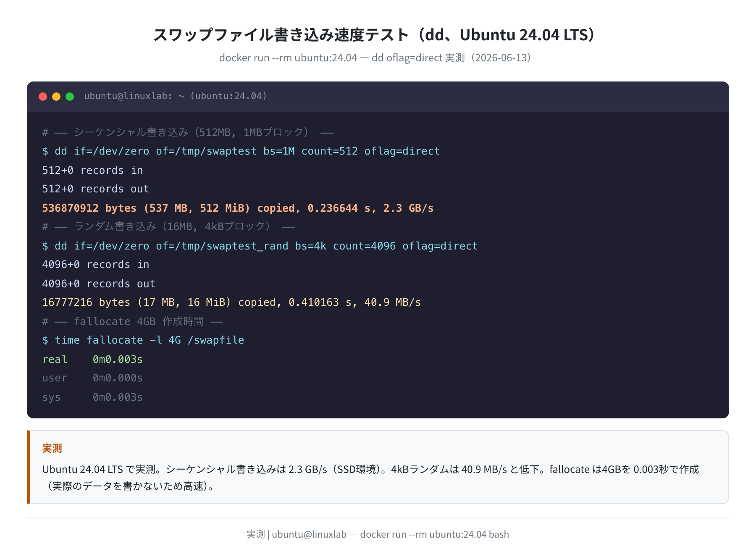This screenshot has width=756, height=557.
Task: Click the result line 536870912 bytes copied 2.3 GB/s
Action: tap(238, 208)
